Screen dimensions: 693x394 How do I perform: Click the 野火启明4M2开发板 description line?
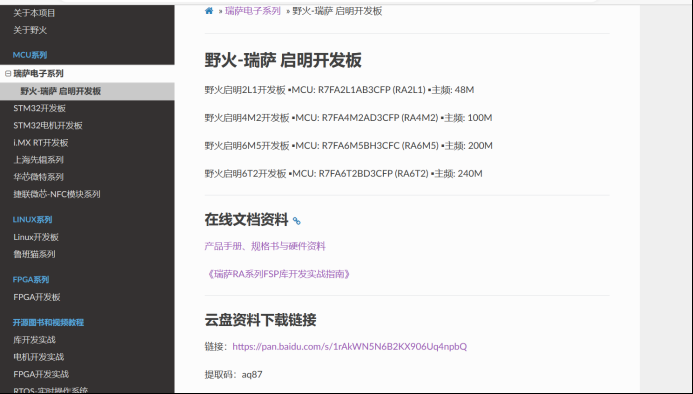[348, 118]
